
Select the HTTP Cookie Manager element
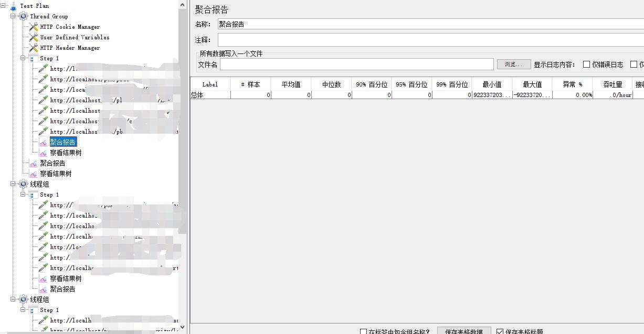(x=33, y=27)
